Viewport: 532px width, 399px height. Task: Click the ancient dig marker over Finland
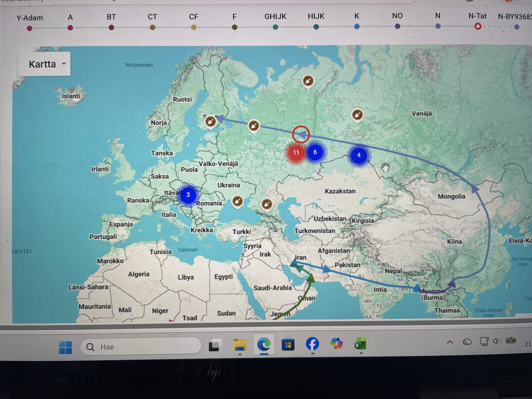211,122
